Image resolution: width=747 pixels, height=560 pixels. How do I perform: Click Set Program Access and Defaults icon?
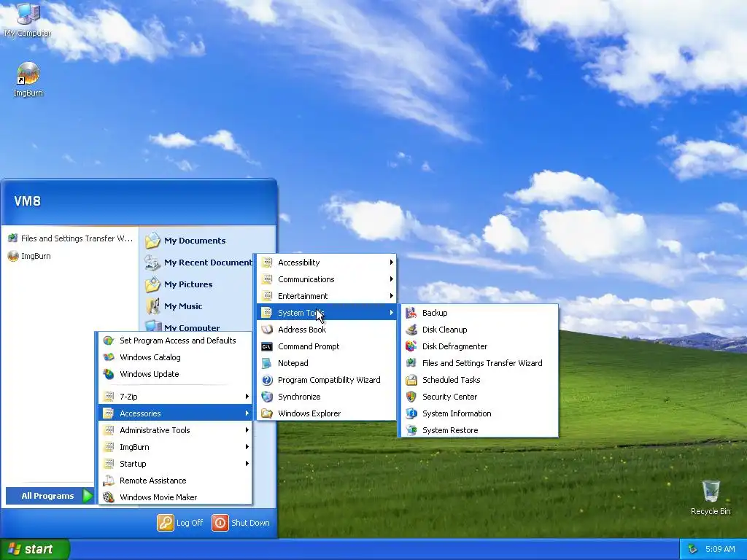pos(109,341)
